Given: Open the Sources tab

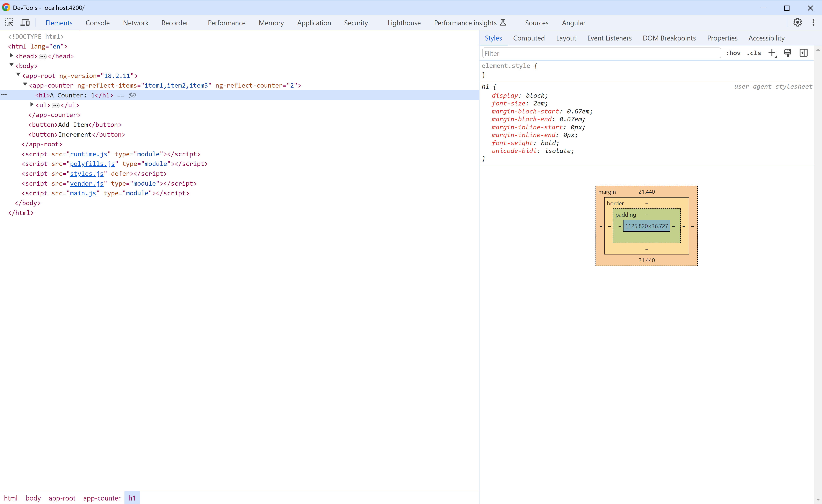Looking at the screenshot, I should click(536, 23).
